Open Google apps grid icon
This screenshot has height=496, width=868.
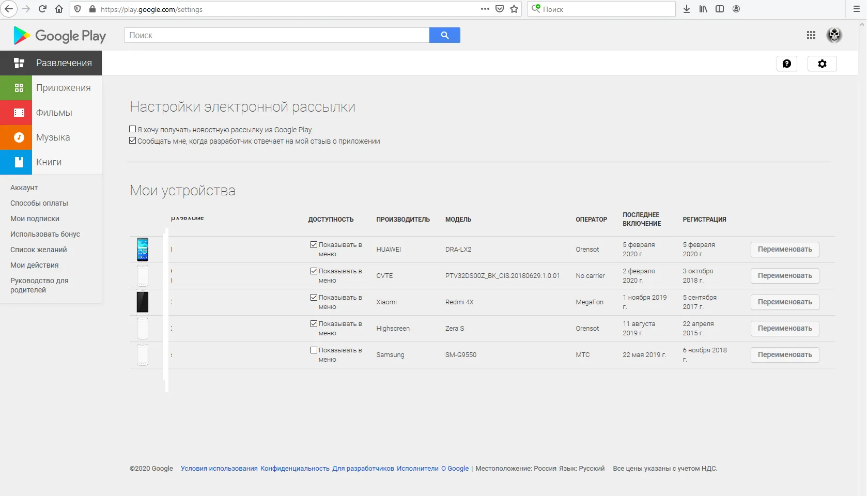[x=811, y=35]
